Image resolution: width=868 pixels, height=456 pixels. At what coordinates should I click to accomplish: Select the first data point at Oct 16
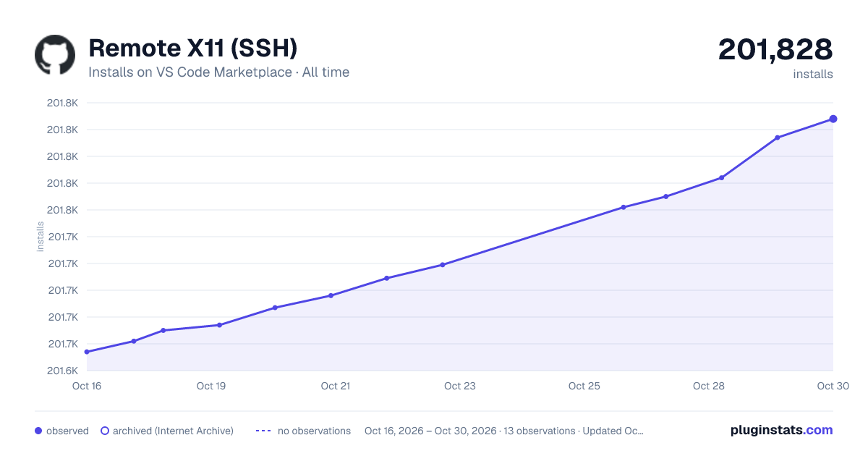pyautogui.click(x=87, y=352)
